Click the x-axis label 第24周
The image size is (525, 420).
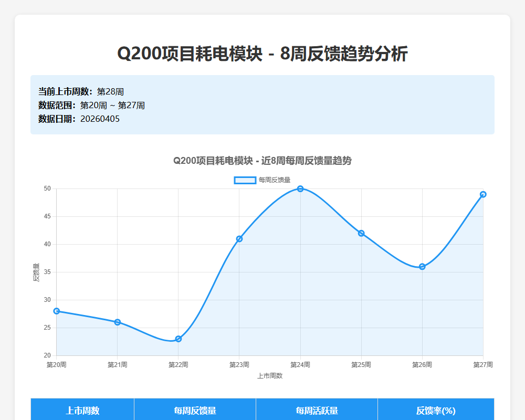300,365
